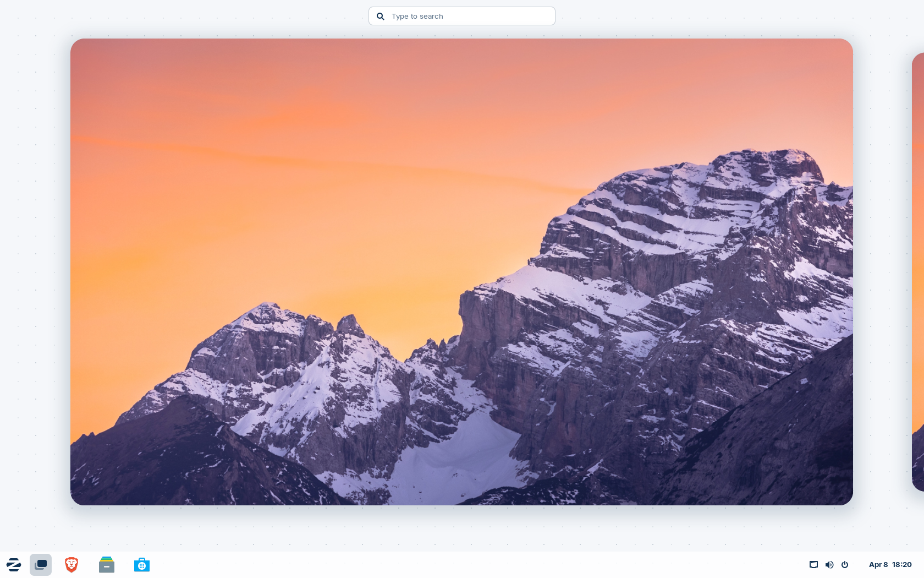Toggle the activities overview taskbar button
The width and height of the screenshot is (924, 578).
coord(41,565)
